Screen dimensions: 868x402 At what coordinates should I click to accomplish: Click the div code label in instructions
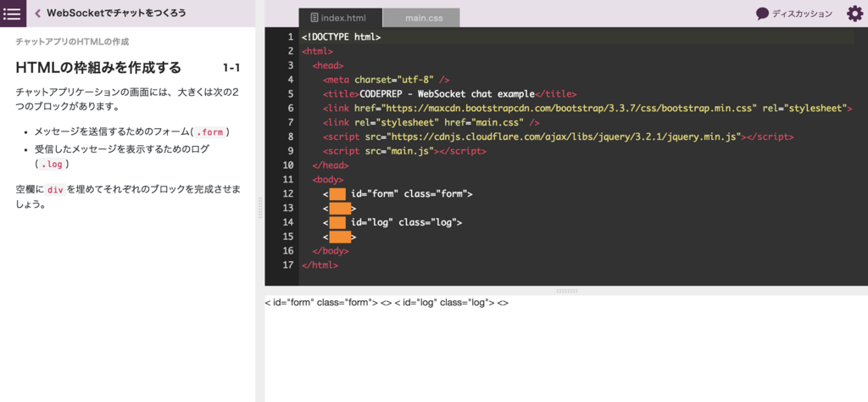click(x=55, y=189)
